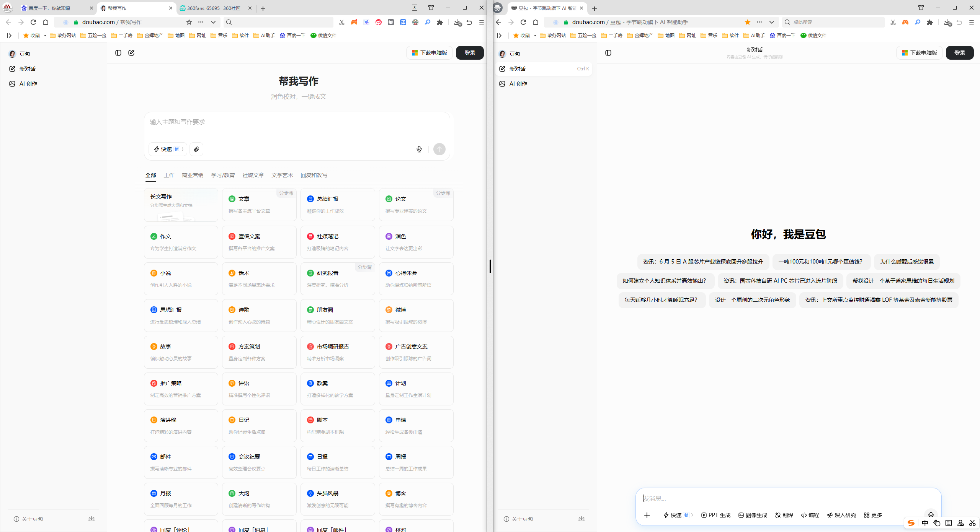Click the 点此搜索 browser search box
The height and width of the screenshot is (532, 980).
pyautogui.click(x=833, y=22)
